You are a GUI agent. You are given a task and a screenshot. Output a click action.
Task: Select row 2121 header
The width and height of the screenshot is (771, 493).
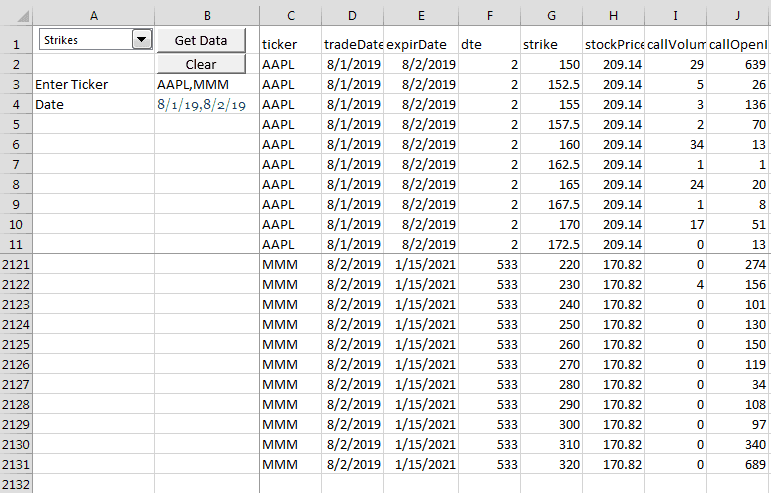tap(16, 264)
